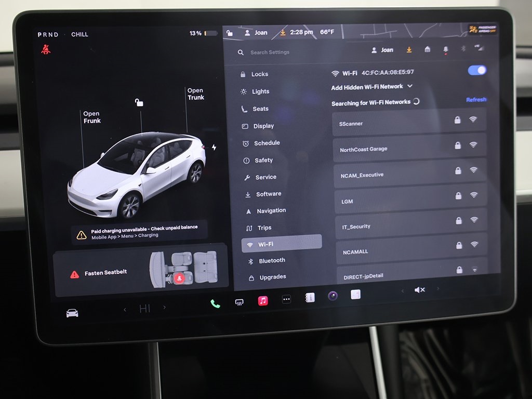Switch to the Bluetooth settings tab
The height and width of the screenshot is (399, 532).
point(272,260)
